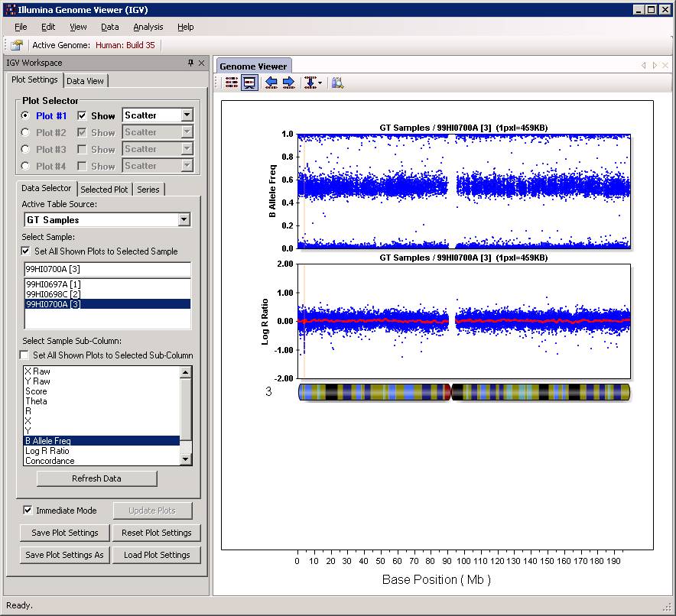Select the Plot #2 radio button
The width and height of the screenshot is (676, 616).
pyautogui.click(x=25, y=132)
